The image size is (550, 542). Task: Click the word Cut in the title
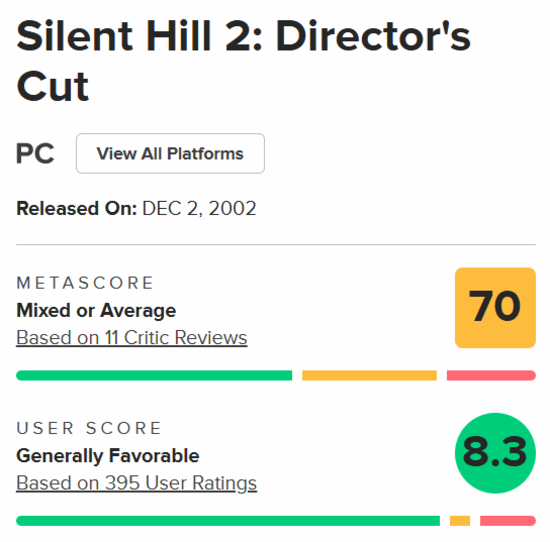click(x=52, y=87)
